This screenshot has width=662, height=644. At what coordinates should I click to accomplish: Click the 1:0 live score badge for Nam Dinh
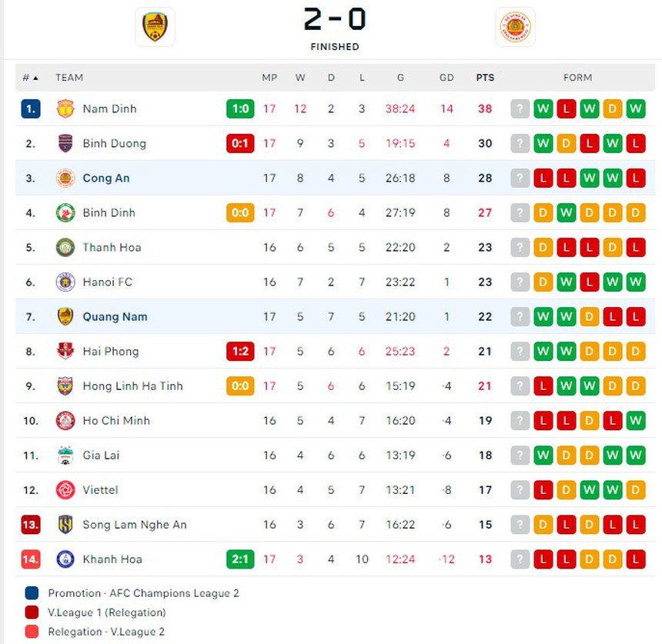tap(240, 108)
